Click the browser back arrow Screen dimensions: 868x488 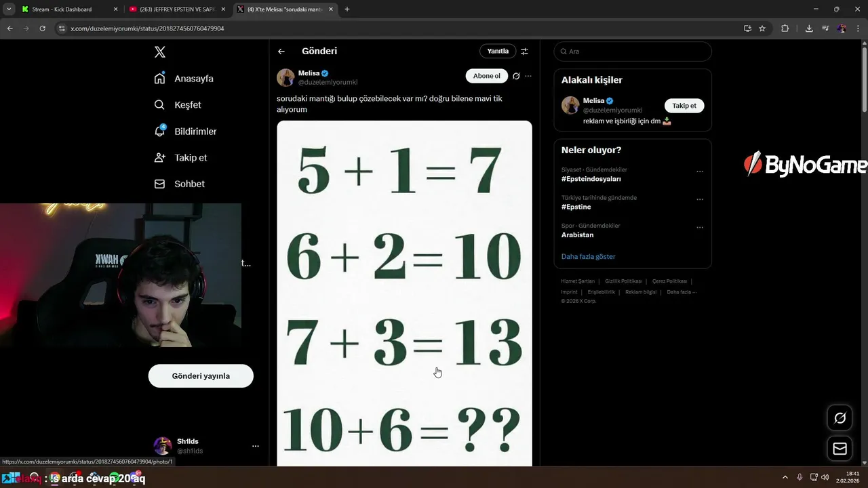click(10, 28)
